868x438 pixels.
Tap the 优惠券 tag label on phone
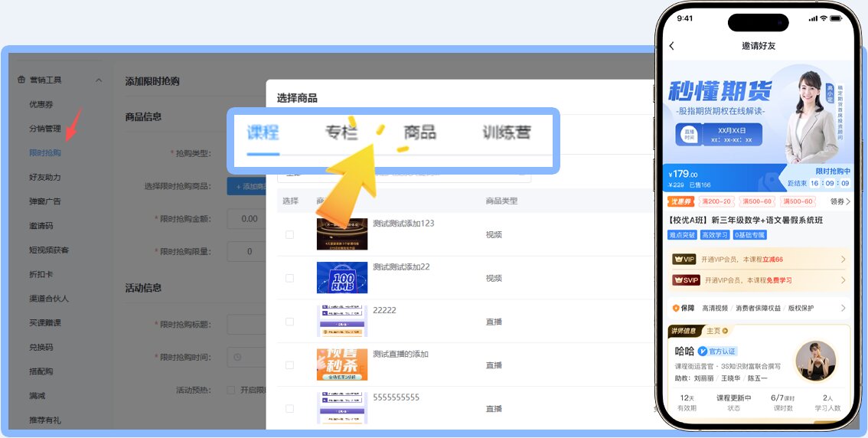681,201
